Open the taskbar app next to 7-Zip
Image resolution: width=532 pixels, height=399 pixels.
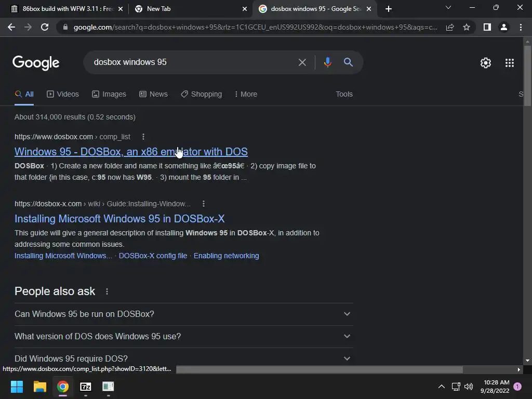[108, 387]
